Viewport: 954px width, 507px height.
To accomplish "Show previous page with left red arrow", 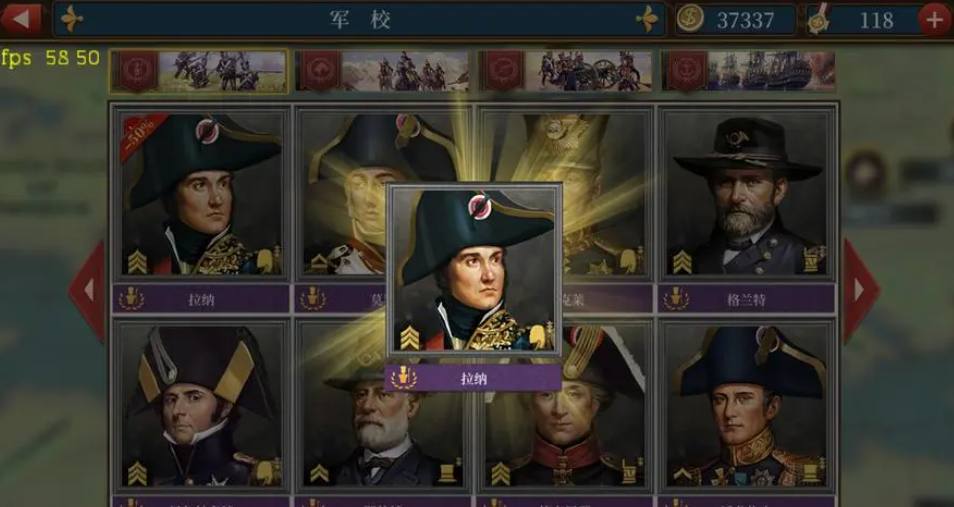I will tap(87, 290).
